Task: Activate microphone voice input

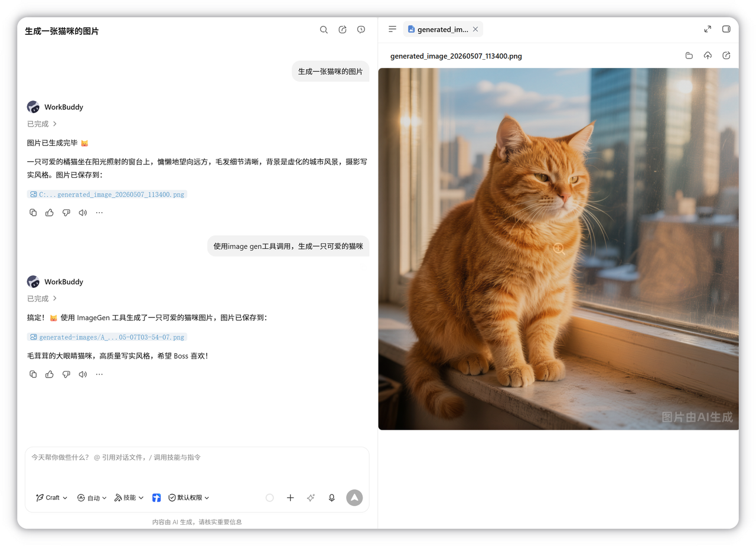Action: pyautogui.click(x=332, y=498)
